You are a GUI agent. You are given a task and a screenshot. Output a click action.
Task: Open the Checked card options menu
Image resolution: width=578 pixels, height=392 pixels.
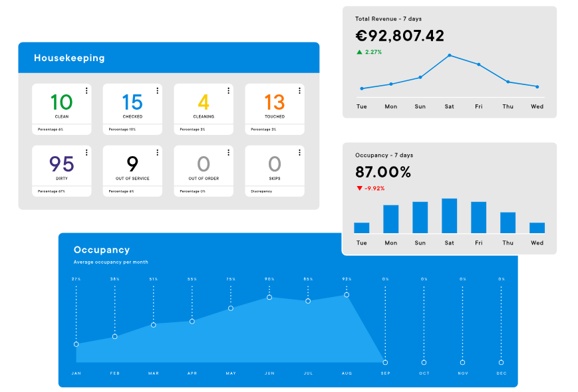click(158, 90)
